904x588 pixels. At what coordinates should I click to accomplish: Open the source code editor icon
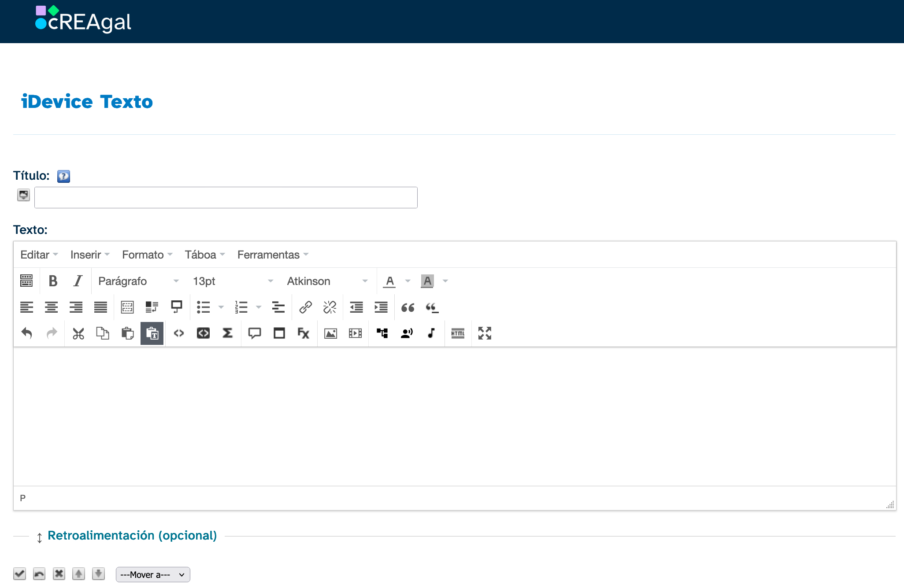pyautogui.click(x=178, y=333)
